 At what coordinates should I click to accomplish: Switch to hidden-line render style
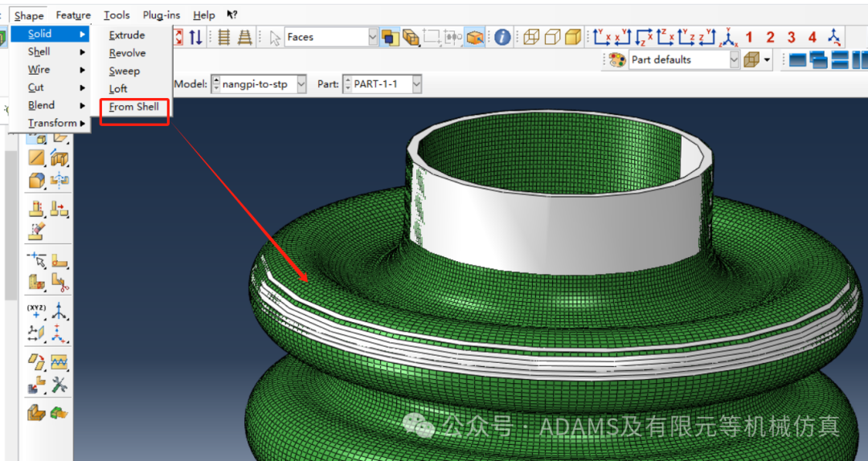pyautogui.click(x=552, y=37)
